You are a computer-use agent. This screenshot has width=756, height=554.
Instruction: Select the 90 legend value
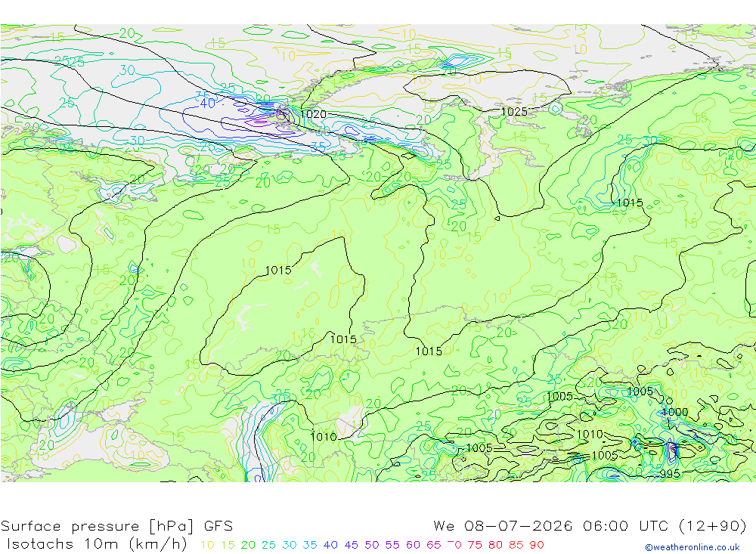[537, 545]
